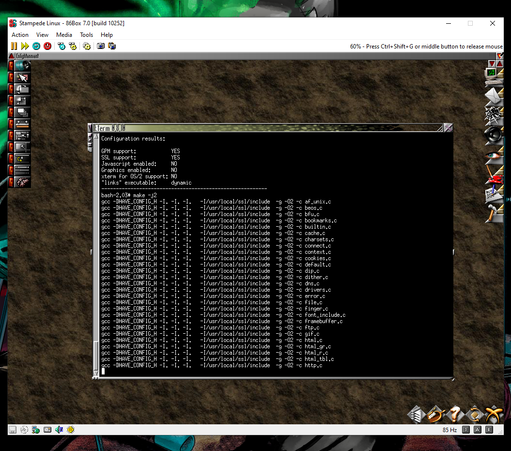This screenshot has width=511, height=451.
Task: Open the View menu
Action: click(42, 35)
